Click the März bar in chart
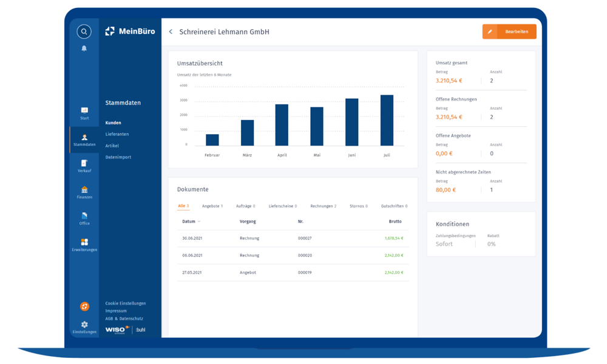Viewport: 607px width, 364px height. click(248, 133)
